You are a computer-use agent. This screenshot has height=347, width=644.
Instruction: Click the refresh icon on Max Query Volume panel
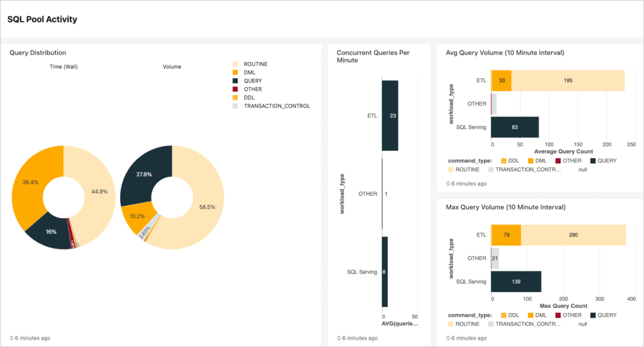(x=449, y=338)
